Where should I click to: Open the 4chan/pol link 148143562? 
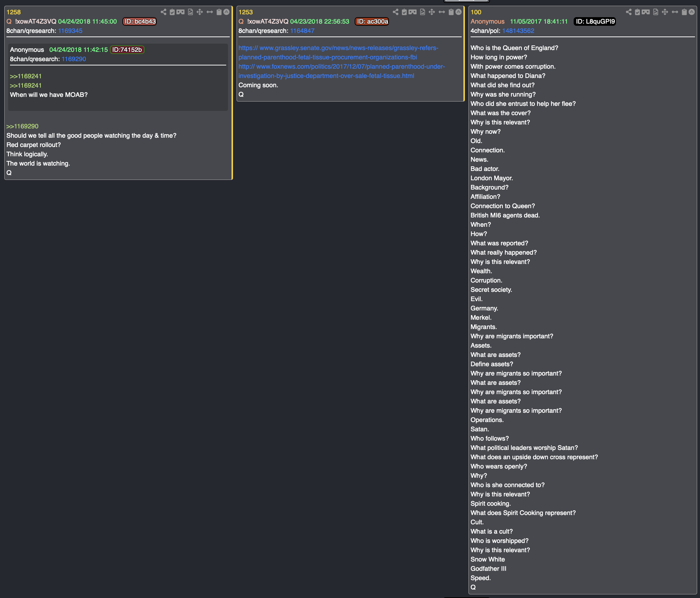[518, 31]
